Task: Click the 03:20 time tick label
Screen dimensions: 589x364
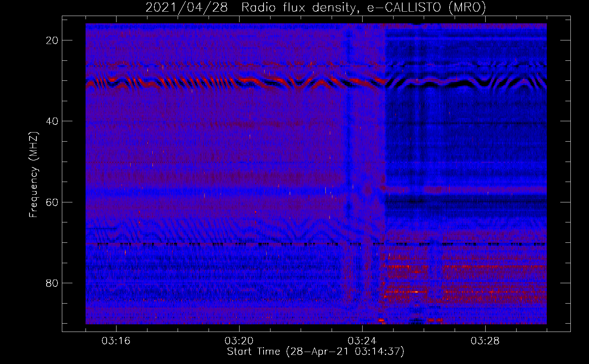Action: pyautogui.click(x=239, y=341)
